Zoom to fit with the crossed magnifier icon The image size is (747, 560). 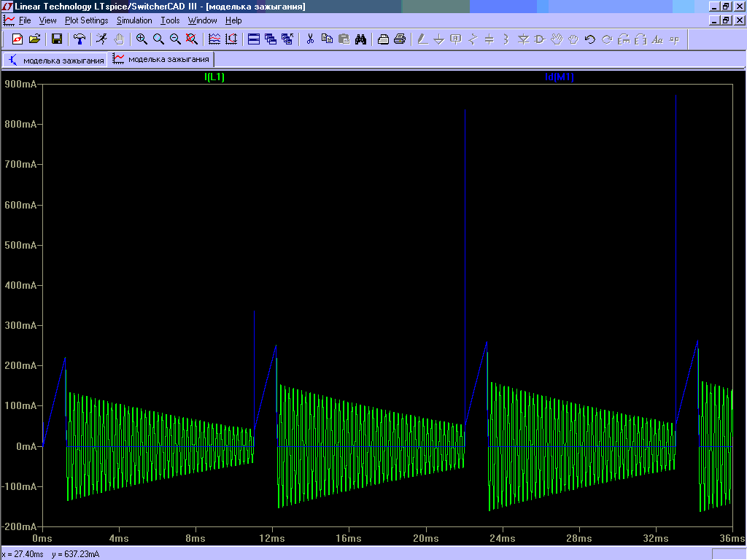(192, 39)
